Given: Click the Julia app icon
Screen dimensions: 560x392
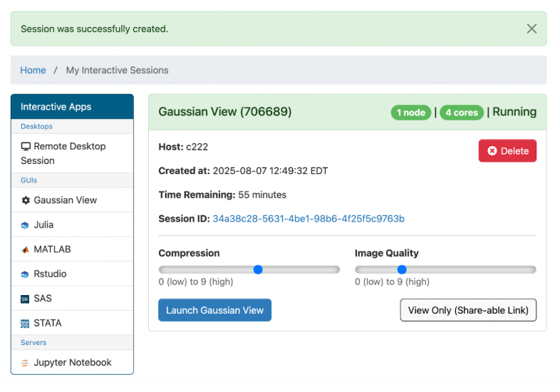Looking at the screenshot, I should tap(26, 225).
